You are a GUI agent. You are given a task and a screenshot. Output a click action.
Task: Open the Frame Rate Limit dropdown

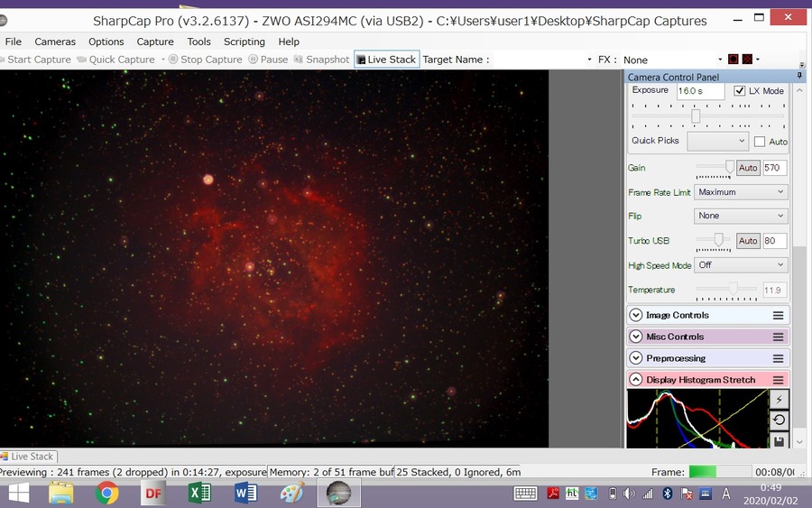pos(741,192)
